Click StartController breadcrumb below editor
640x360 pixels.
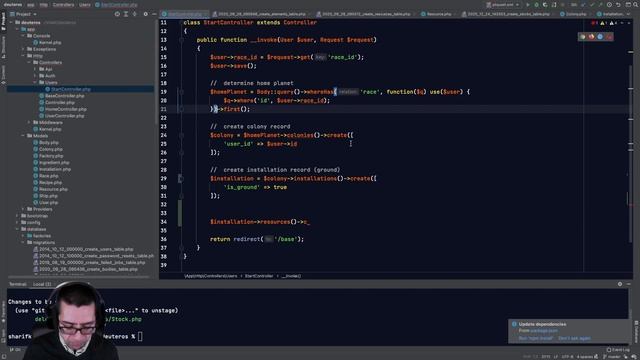point(259,276)
